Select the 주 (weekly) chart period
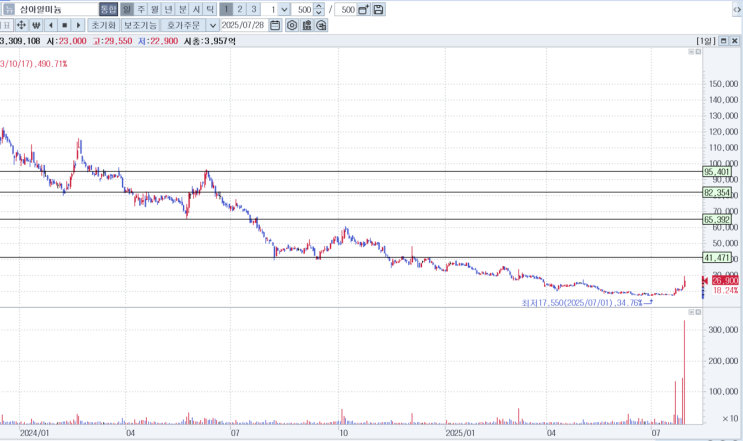The image size is (743, 441). click(141, 9)
